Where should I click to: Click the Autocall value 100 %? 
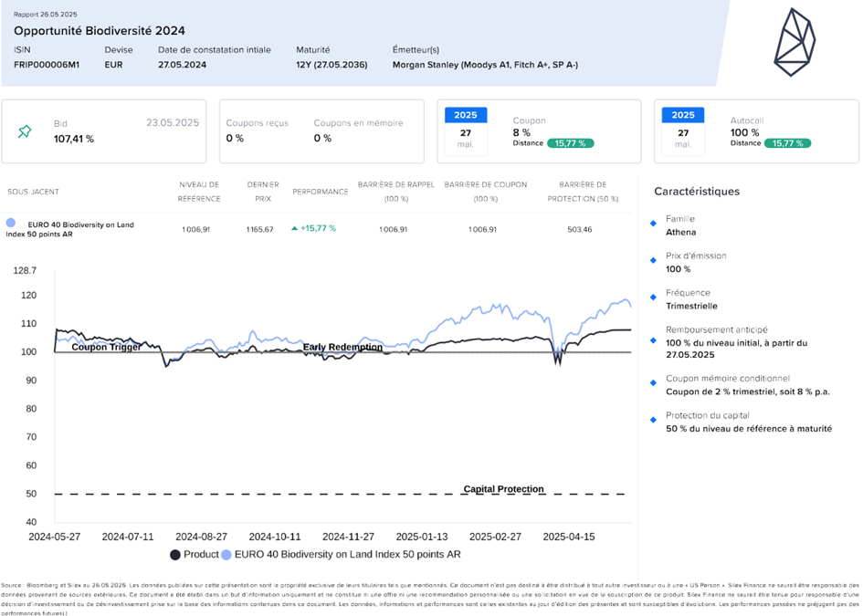(x=744, y=132)
